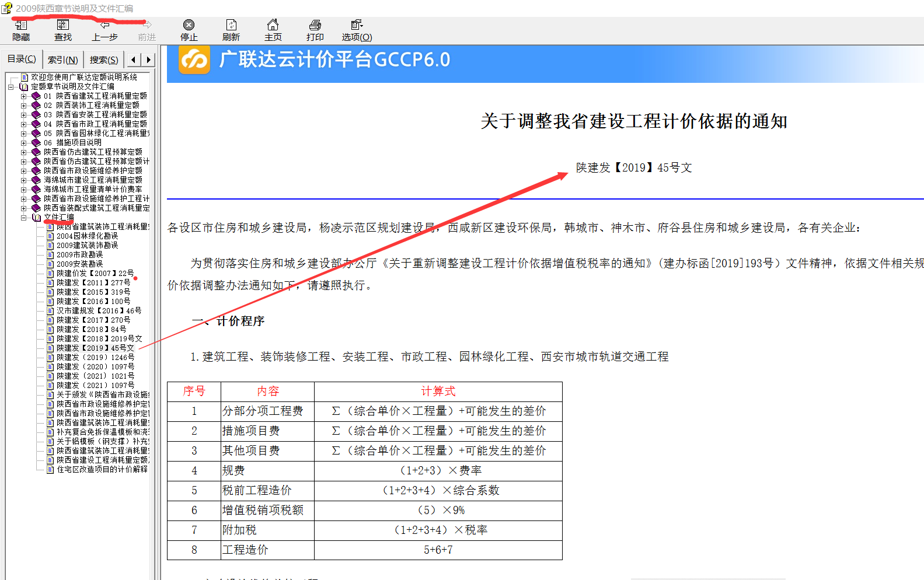Expand 陕西省市政设施维修养护定额 node
Viewport: 924px width, 580px height.
(x=24, y=171)
